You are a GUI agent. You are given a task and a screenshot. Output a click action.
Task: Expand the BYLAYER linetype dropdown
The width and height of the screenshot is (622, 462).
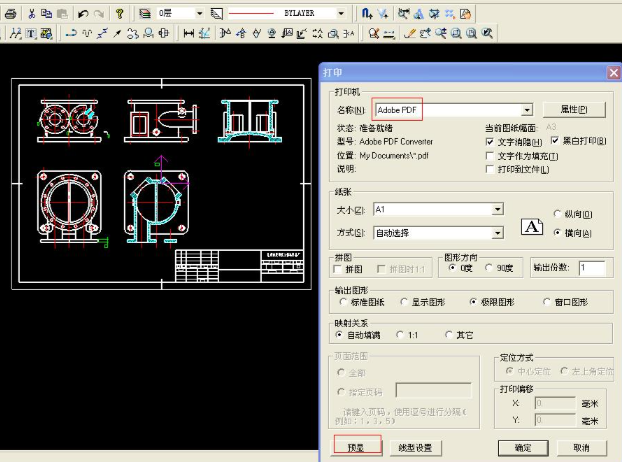(x=341, y=14)
